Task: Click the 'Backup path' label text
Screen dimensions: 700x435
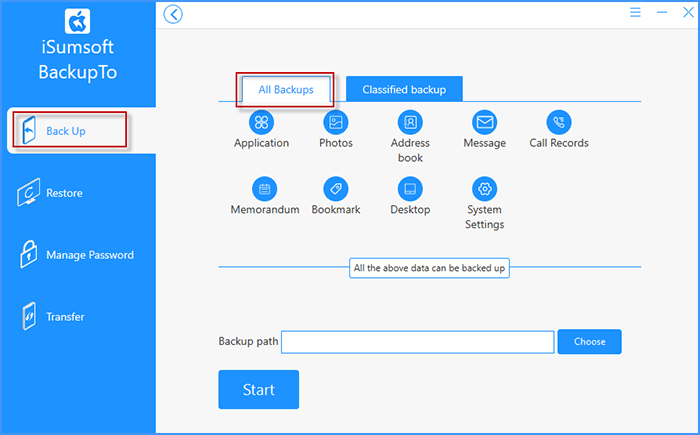Action: [x=248, y=342]
